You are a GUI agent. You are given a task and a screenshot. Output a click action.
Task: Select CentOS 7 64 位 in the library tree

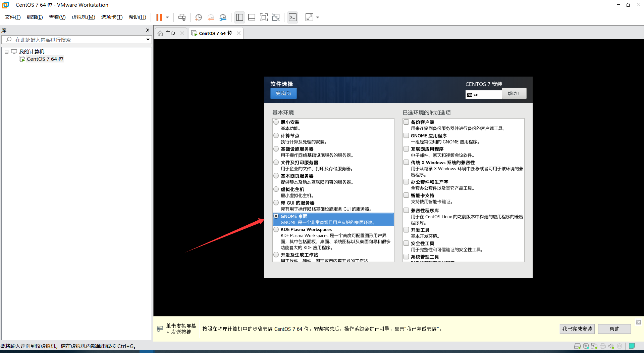point(45,59)
